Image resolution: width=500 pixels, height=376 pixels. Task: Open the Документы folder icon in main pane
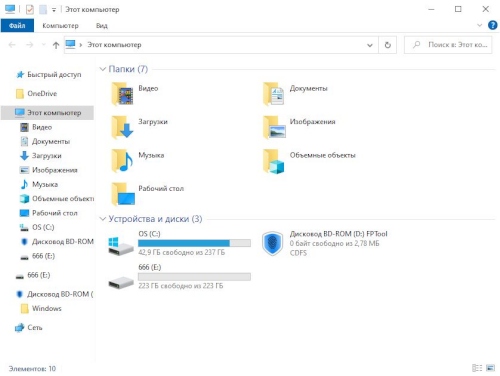click(274, 94)
